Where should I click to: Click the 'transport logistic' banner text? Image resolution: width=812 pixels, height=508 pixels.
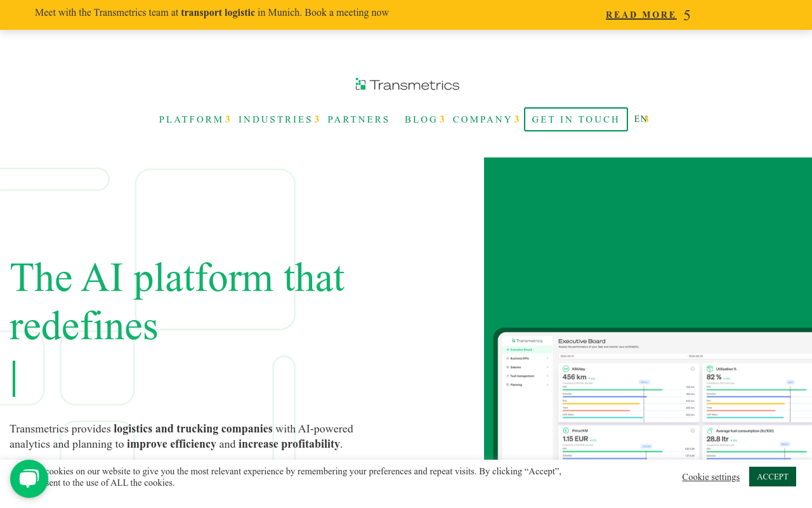(218, 13)
